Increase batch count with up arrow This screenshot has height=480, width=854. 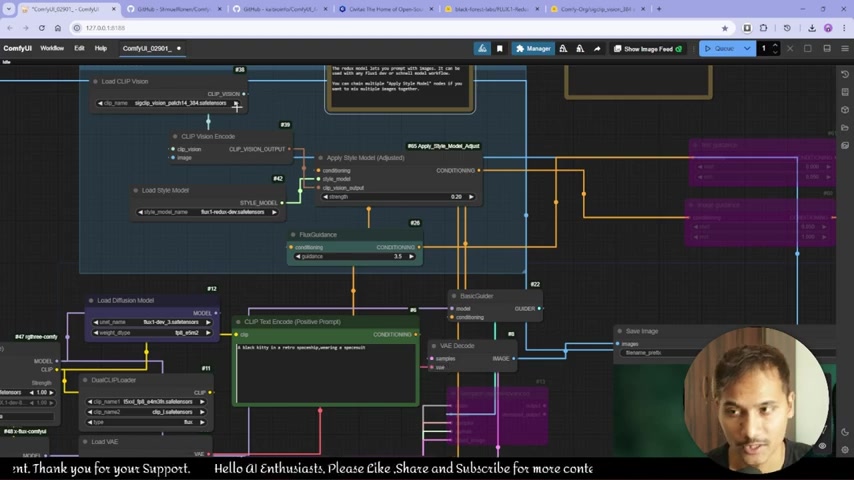click(775, 46)
